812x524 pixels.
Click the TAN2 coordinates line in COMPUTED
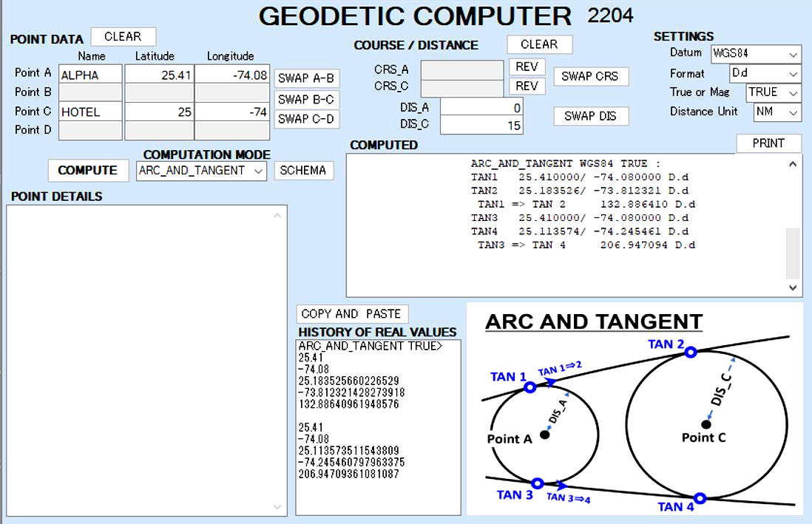coord(580,191)
